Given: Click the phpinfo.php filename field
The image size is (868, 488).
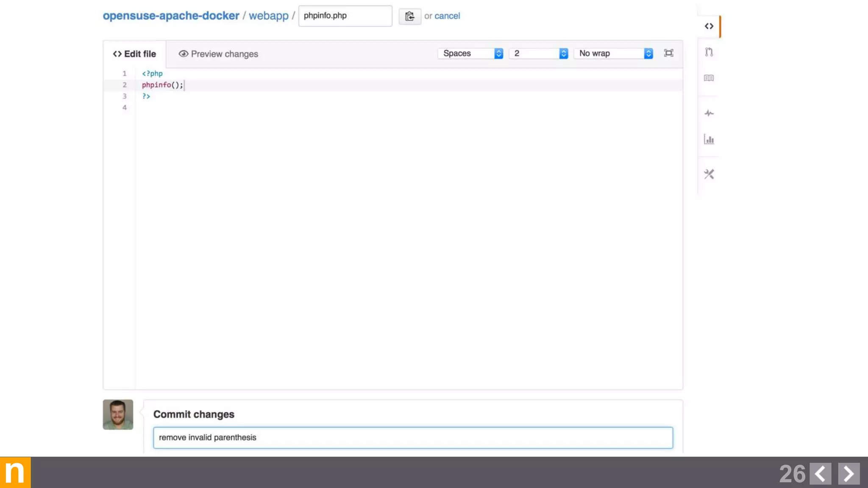Looking at the screenshot, I should point(345,16).
